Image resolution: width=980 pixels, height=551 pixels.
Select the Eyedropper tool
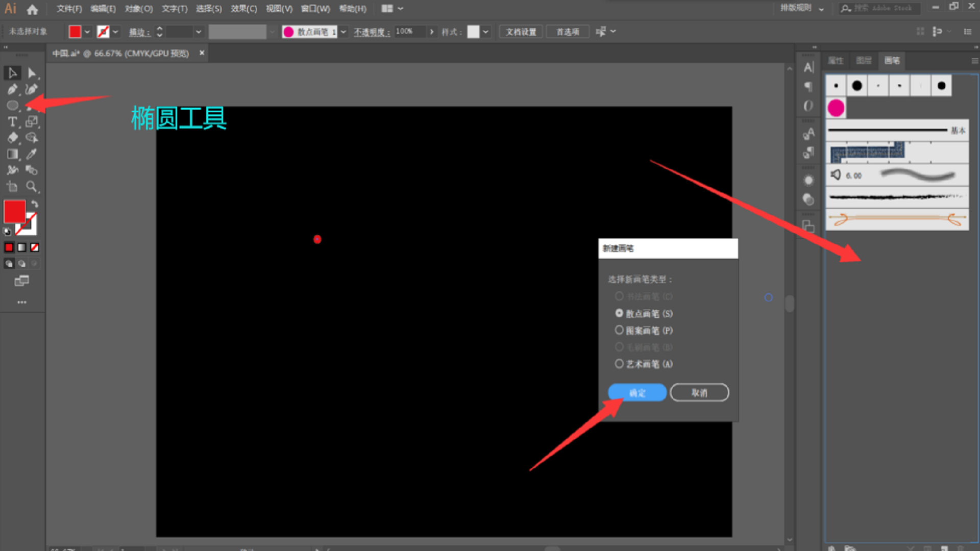[x=32, y=154]
